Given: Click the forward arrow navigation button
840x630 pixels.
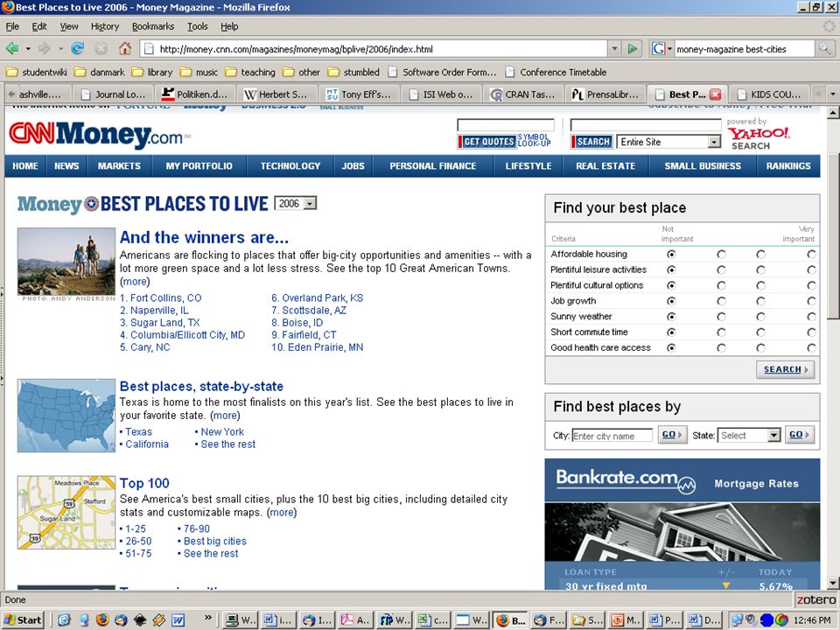Looking at the screenshot, I should (45, 49).
